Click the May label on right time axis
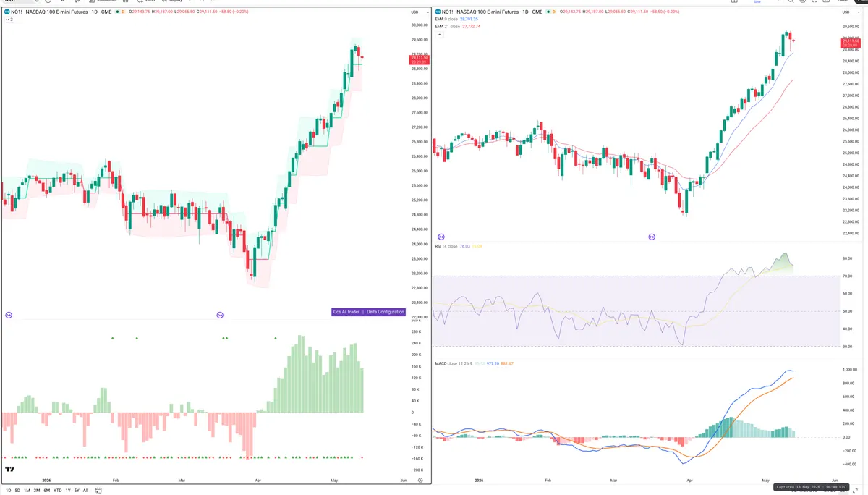 click(x=766, y=481)
